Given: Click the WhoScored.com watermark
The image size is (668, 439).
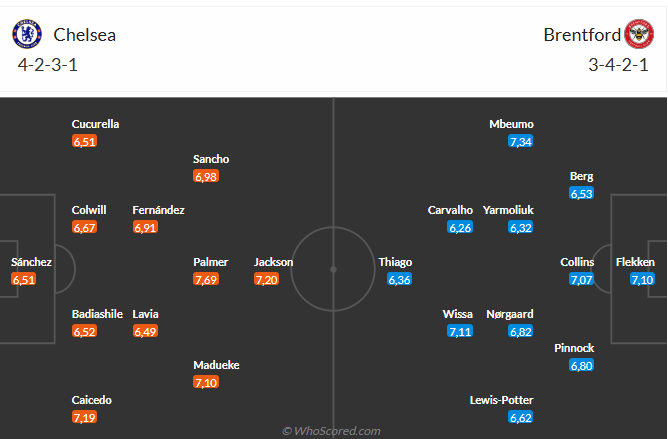Looking at the screenshot, I should 331,431.
